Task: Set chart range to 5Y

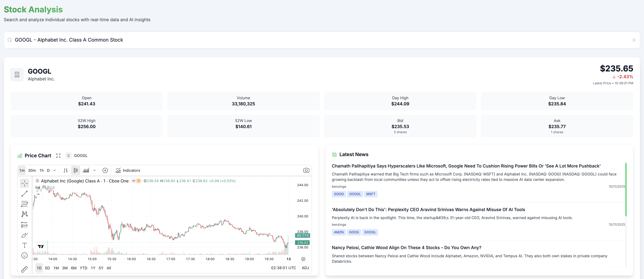Action: [x=101, y=268]
